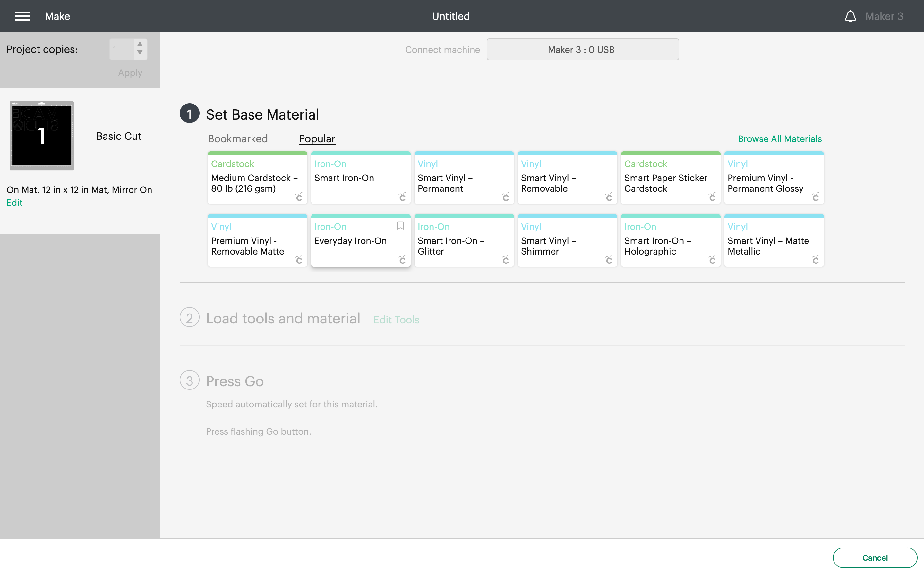
Task: Click the refresh icon on Medium Cardstock card
Action: (299, 197)
